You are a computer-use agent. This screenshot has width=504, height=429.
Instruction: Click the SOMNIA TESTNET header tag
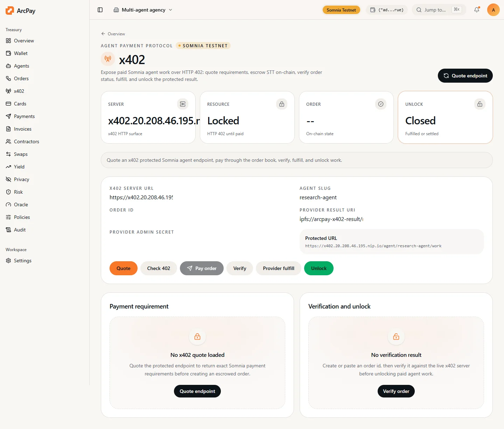click(x=203, y=46)
